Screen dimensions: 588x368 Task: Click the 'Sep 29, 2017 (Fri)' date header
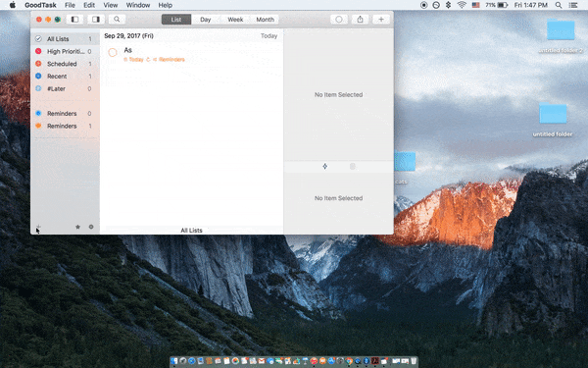point(128,35)
